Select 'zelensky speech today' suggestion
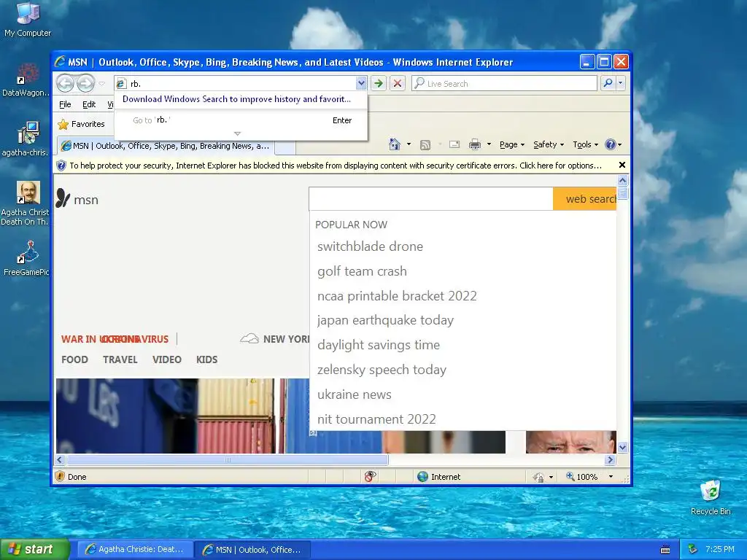Viewport: 747px width, 560px height. click(382, 370)
